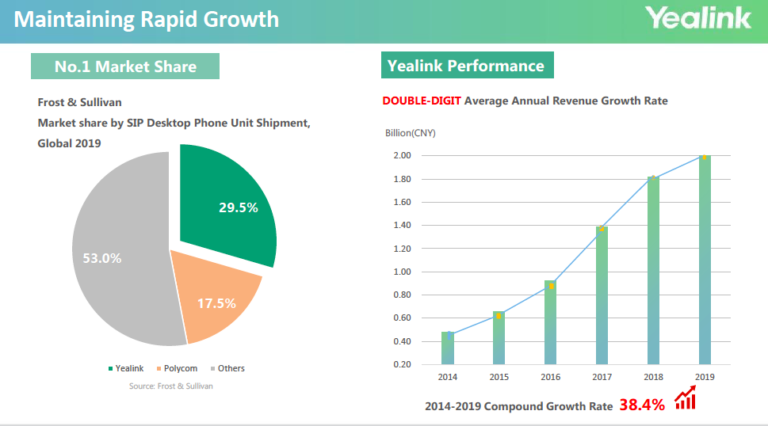Click the 'Others' legend label
The image size is (768, 426).
click(x=231, y=368)
